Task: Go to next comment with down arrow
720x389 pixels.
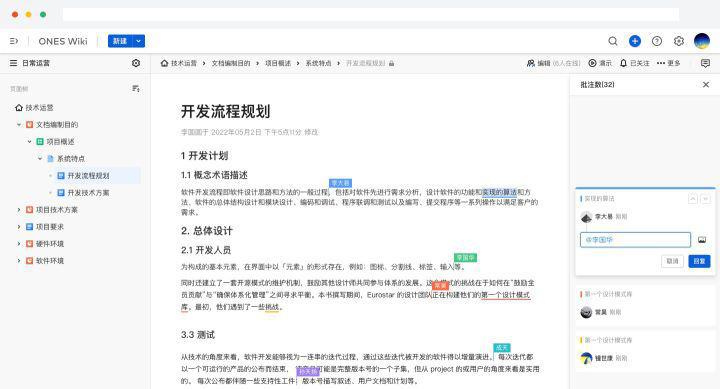Action: 705,199
